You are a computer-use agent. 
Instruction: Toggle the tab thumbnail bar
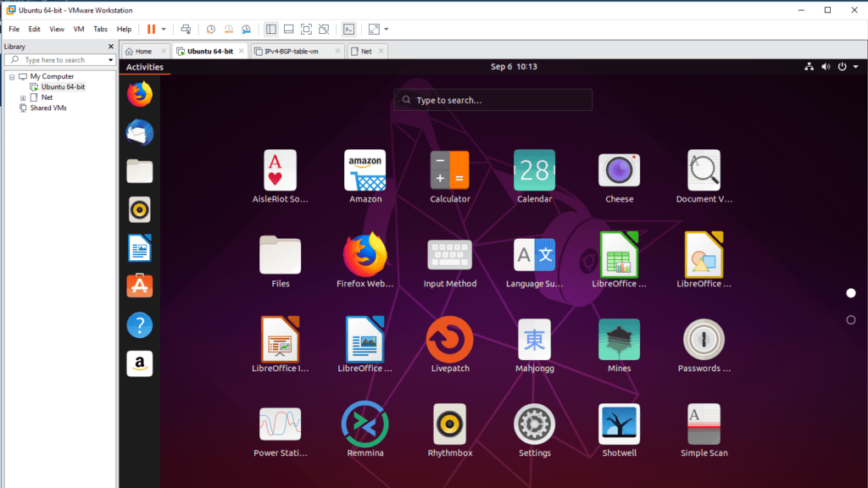[x=288, y=28]
